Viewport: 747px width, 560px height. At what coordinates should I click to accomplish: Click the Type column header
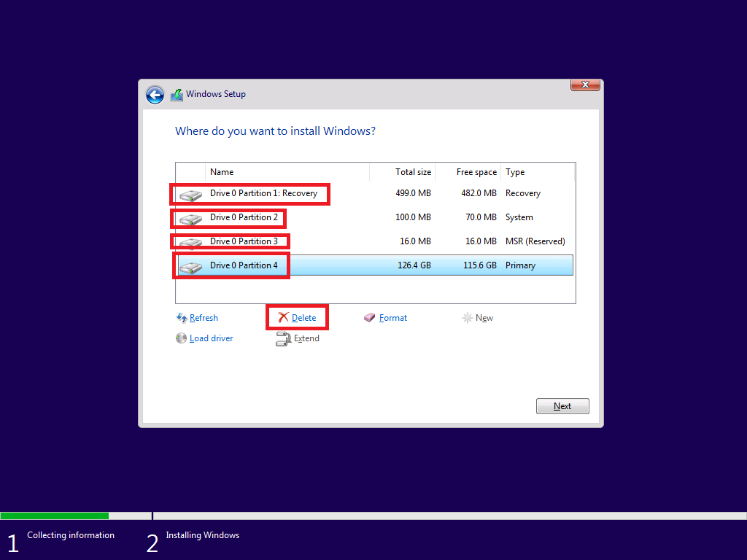click(x=538, y=172)
